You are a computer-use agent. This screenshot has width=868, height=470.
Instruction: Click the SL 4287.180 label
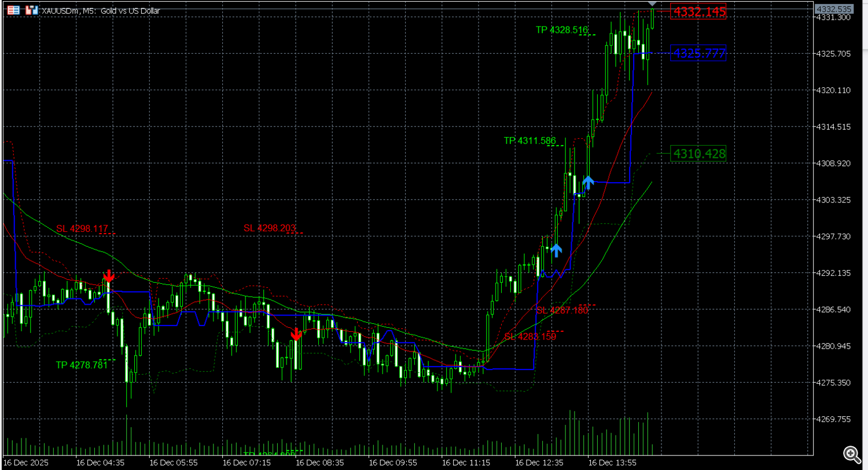(562, 310)
